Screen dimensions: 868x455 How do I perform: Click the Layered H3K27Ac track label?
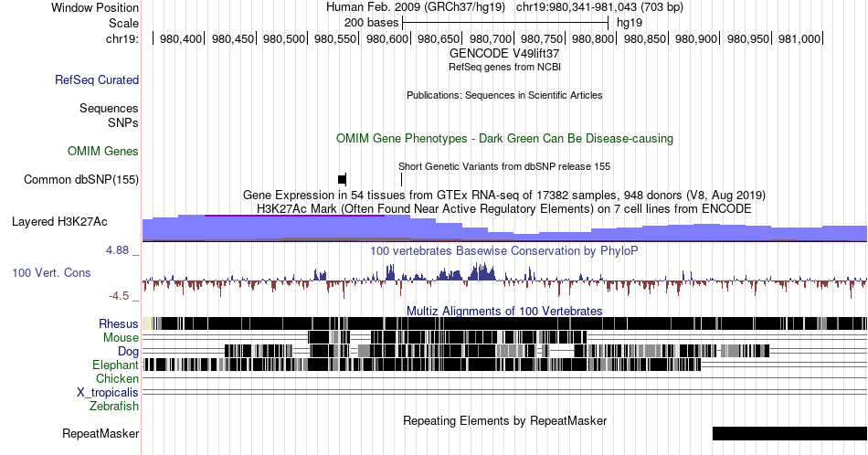click(59, 221)
